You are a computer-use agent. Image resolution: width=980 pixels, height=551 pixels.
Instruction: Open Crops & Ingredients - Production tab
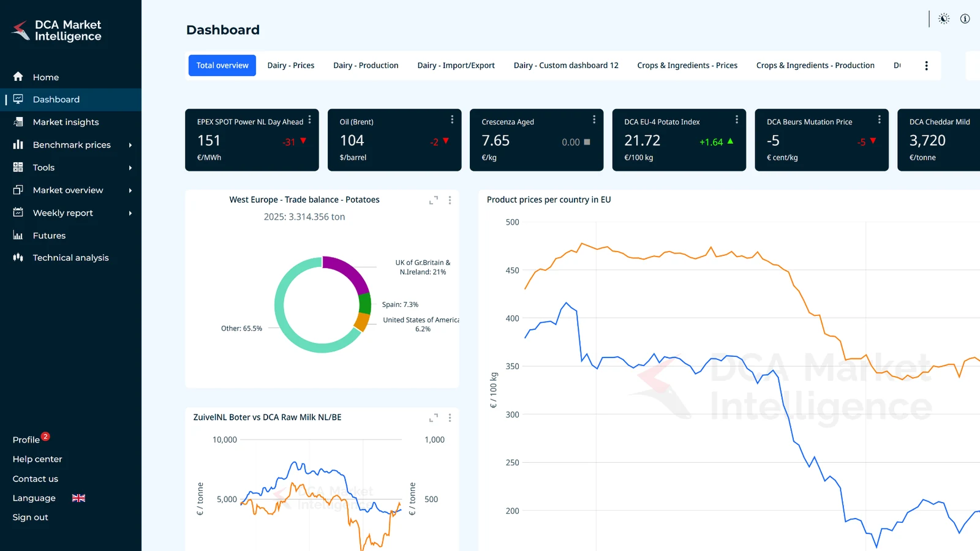815,66
